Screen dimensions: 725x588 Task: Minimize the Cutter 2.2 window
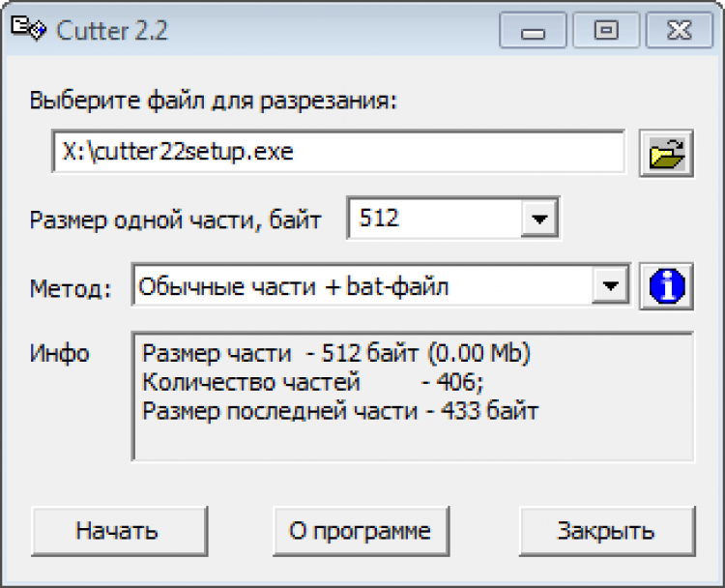pos(533,31)
